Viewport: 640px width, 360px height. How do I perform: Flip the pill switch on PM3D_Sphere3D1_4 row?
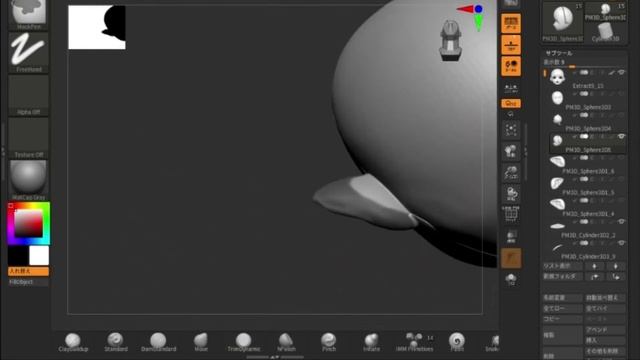tap(584, 200)
